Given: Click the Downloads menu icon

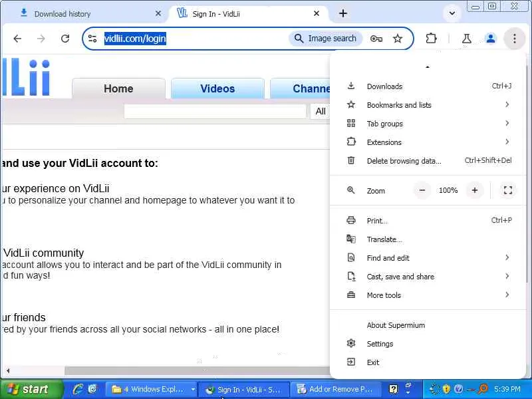Looking at the screenshot, I should (351, 86).
